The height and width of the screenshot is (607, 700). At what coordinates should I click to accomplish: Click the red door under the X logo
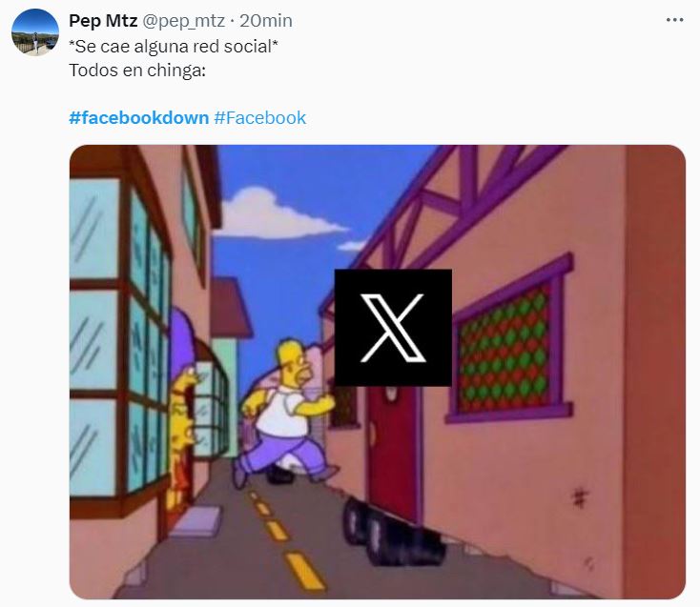coord(393,453)
